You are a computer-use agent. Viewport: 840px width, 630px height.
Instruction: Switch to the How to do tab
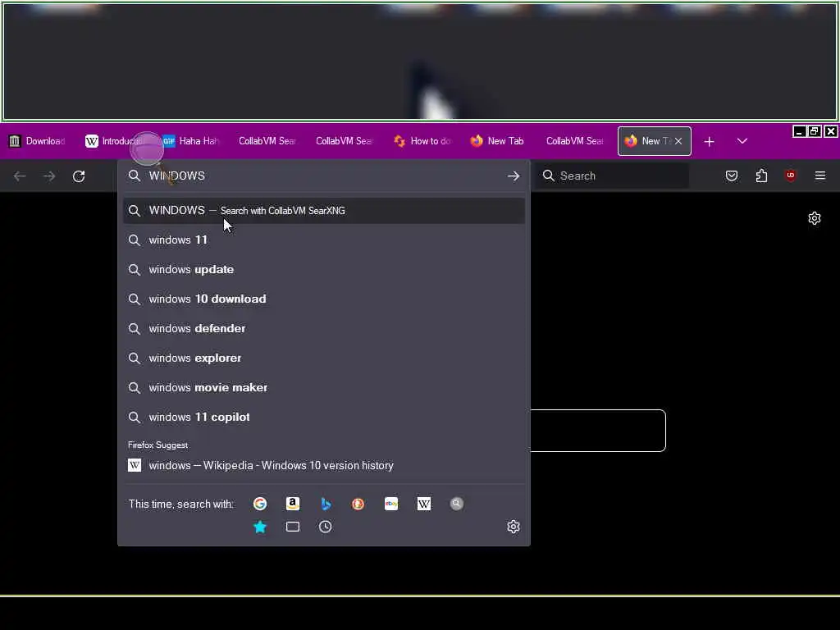422,141
